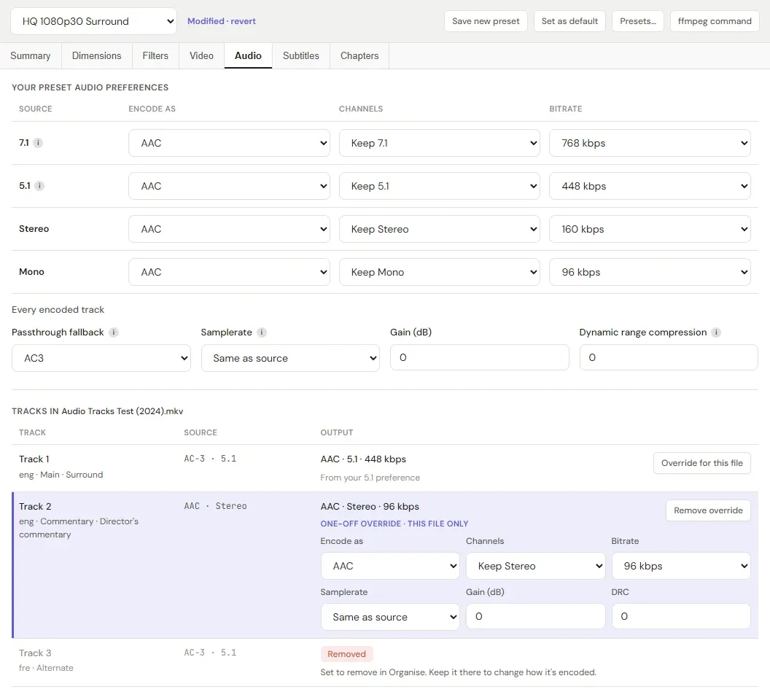
Task: Show info for Samplerate setting
Action: 262,332
